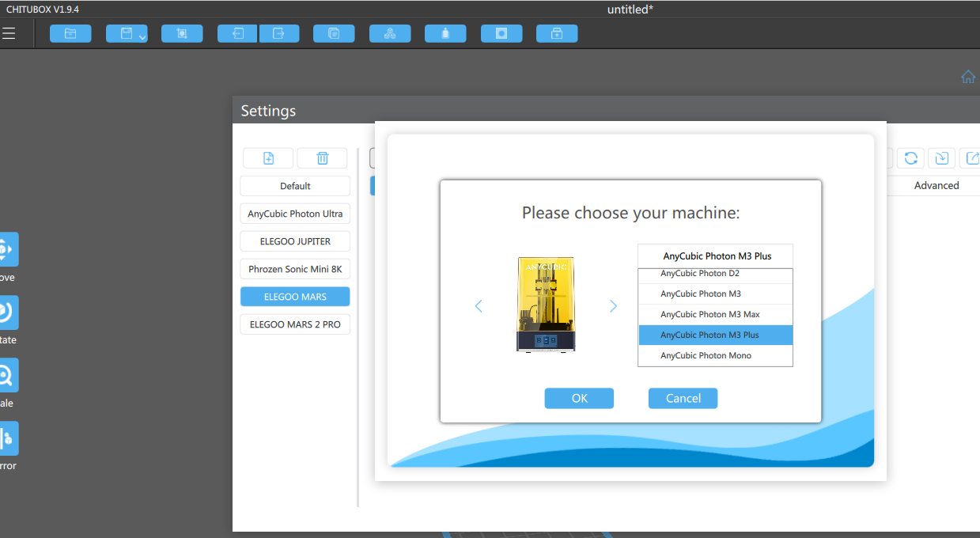Screen dimensions: 980x538
Task: Show previous machine with left chevron
Action: click(x=479, y=306)
